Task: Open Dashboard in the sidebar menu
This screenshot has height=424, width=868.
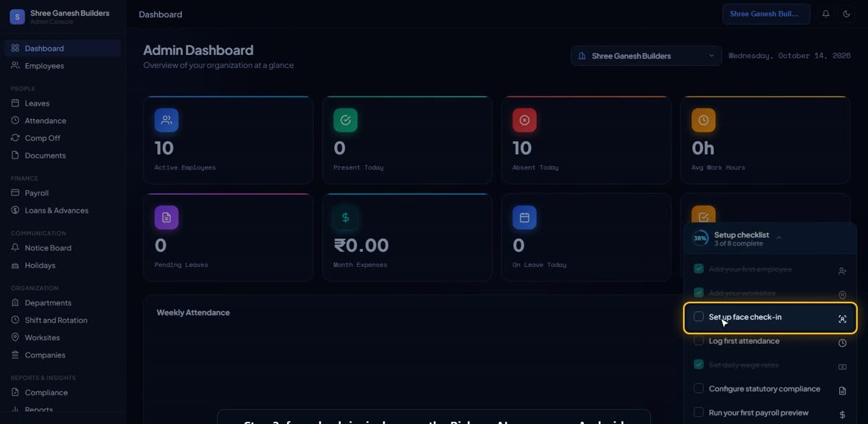Action: point(62,48)
